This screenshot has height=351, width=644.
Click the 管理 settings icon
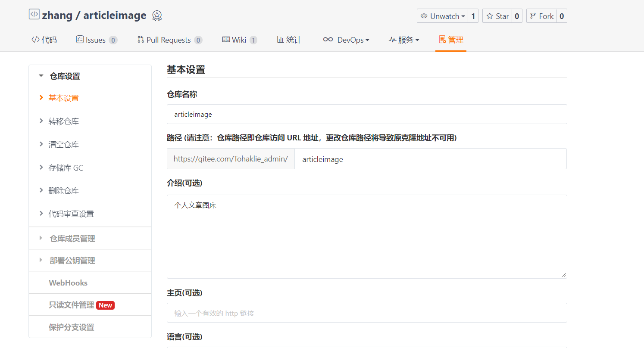click(x=442, y=39)
